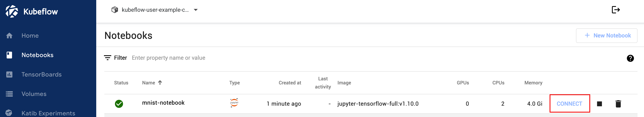This screenshot has width=644, height=117.
Task: Click the Name sort arrow
Action: pos(160,83)
